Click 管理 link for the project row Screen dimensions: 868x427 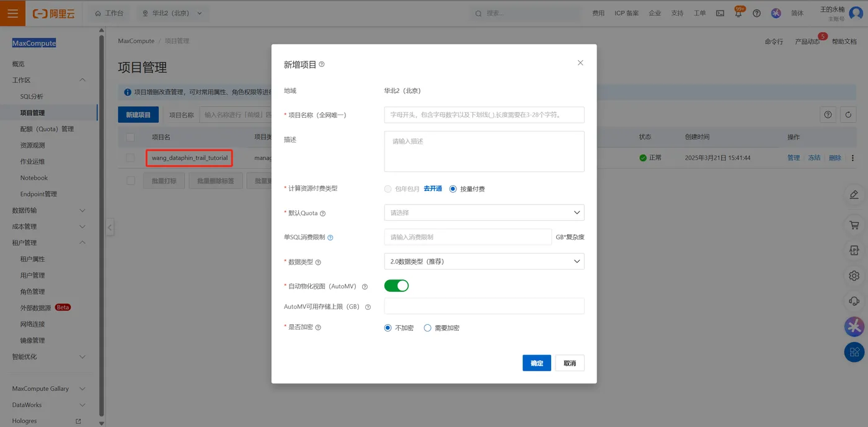(x=794, y=158)
